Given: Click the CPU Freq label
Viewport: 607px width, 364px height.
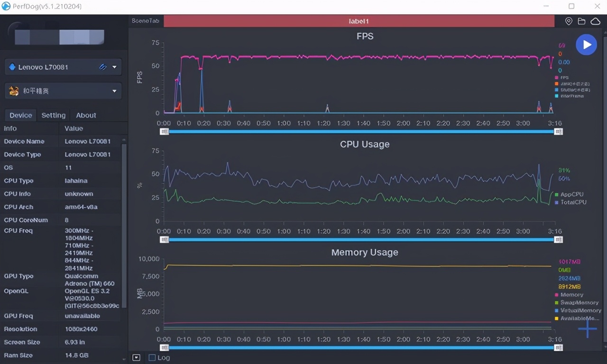Looking at the screenshot, I should coord(18,231).
